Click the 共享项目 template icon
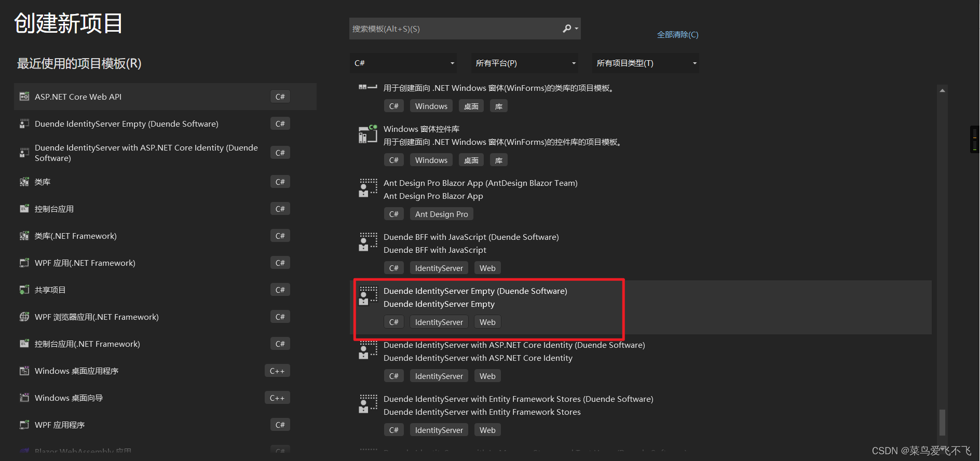The height and width of the screenshot is (461, 980). point(24,290)
